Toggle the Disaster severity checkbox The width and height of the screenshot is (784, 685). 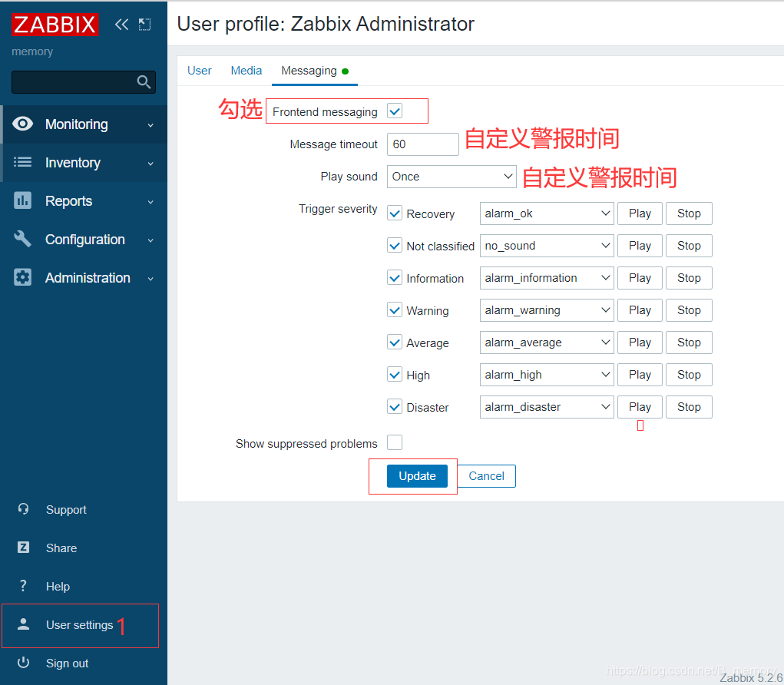[x=395, y=407]
